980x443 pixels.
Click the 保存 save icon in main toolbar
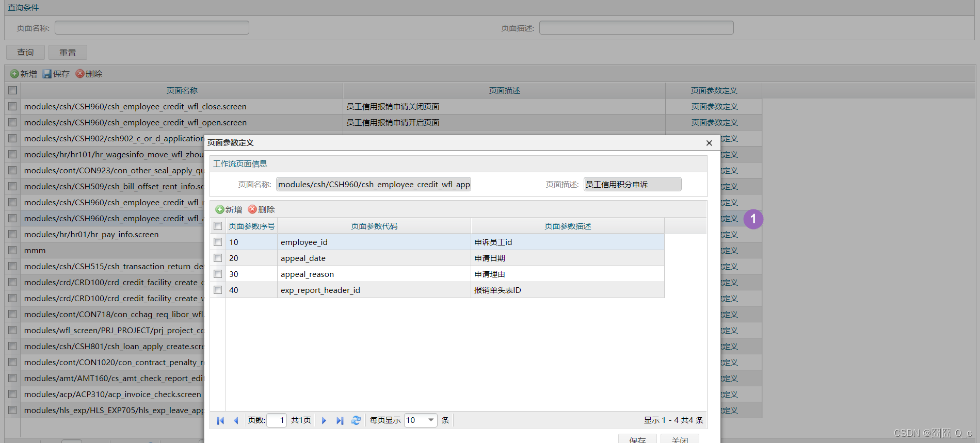tap(47, 74)
